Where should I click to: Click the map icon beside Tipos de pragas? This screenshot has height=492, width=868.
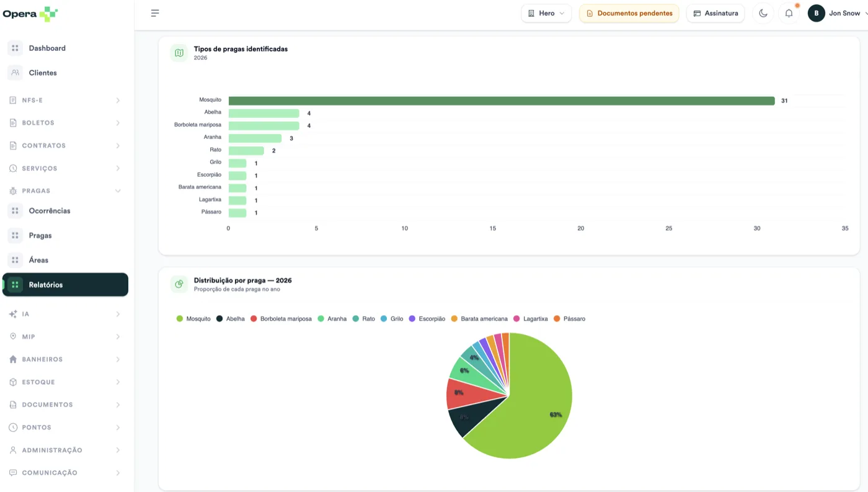tap(179, 53)
